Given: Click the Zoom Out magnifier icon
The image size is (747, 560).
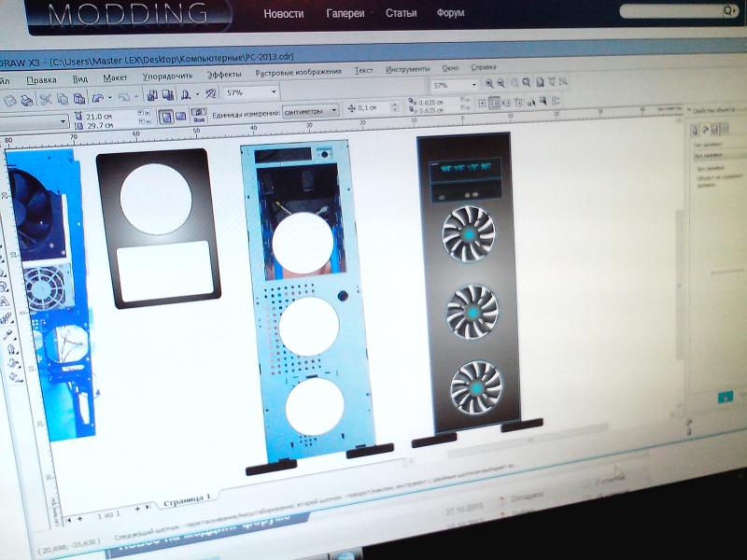Looking at the screenshot, I should pyautogui.click(x=501, y=83).
